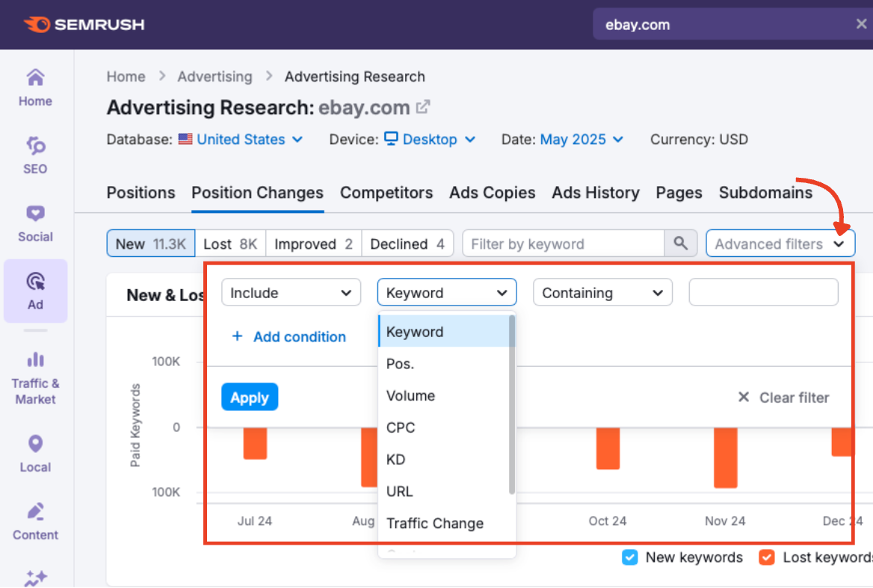Image resolution: width=873 pixels, height=588 pixels.
Task: Expand the Containing operator dropdown
Action: [602, 292]
